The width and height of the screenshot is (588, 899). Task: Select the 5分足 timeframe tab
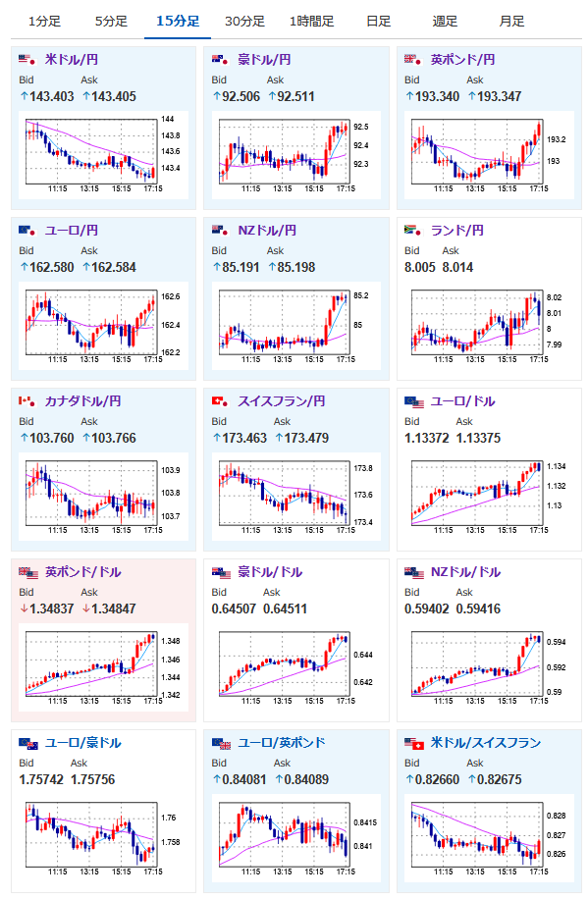click(x=111, y=22)
